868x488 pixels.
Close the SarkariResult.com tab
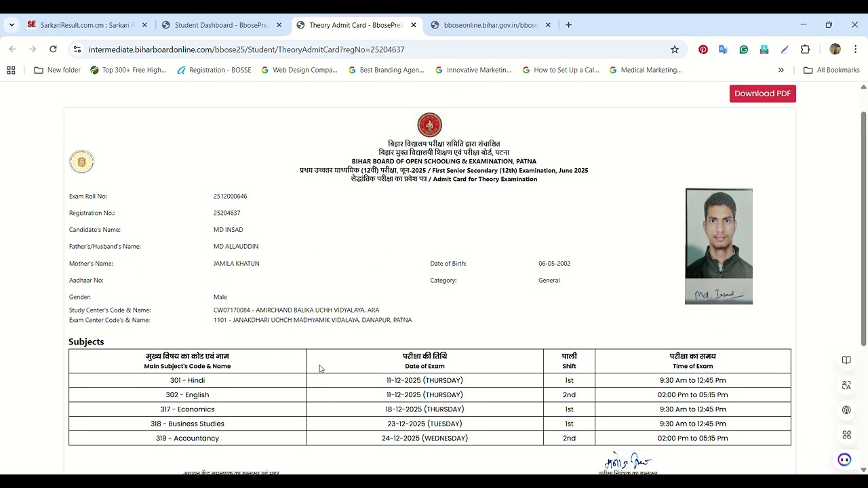(x=144, y=25)
